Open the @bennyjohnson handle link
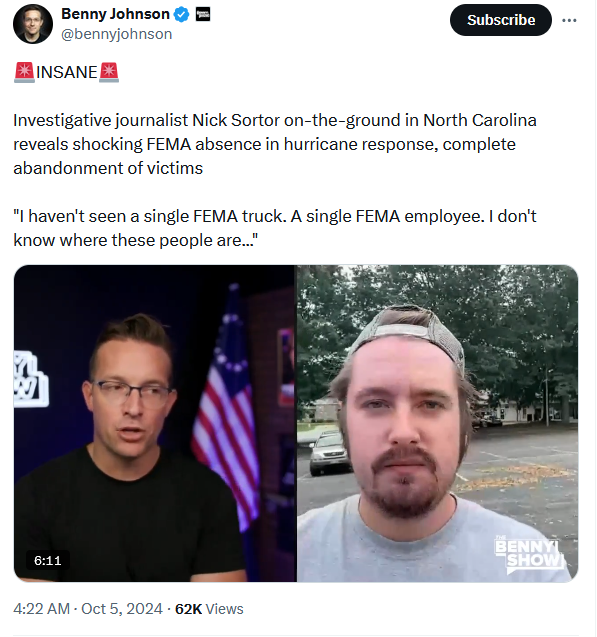The height and width of the screenshot is (637, 597). coord(117,34)
